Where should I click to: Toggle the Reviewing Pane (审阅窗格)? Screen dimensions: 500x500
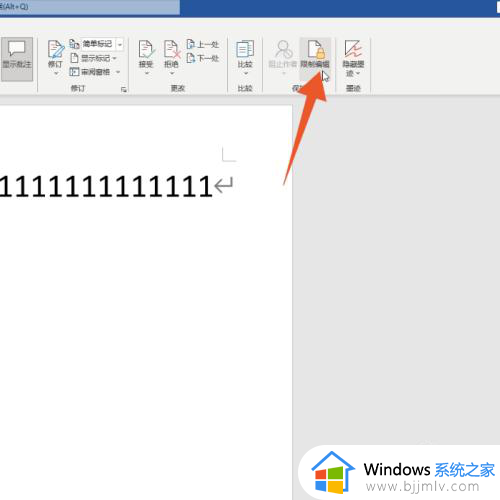tap(90, 72)
